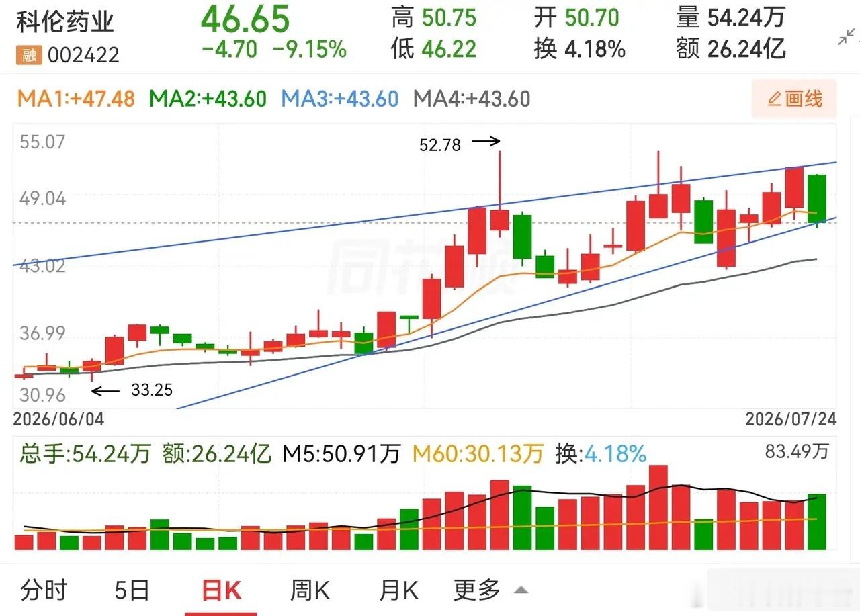860x616 pixels.
Task: Open the 月K chart tab
Action: (399, 590)
